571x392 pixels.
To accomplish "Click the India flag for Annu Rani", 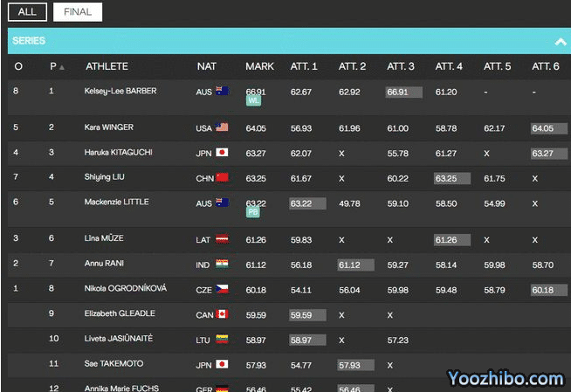I will point(222,264).
